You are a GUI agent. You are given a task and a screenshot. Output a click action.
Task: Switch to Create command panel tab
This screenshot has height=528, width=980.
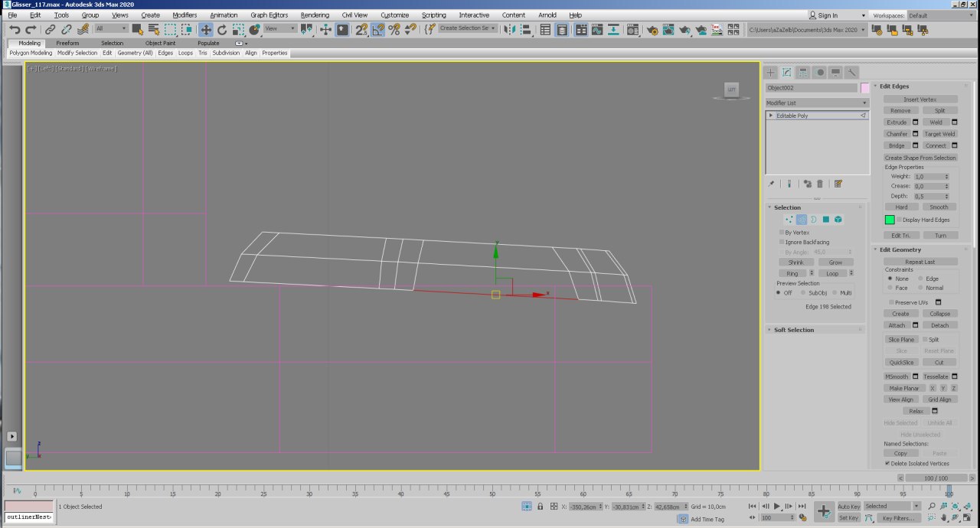coord(771,72)
